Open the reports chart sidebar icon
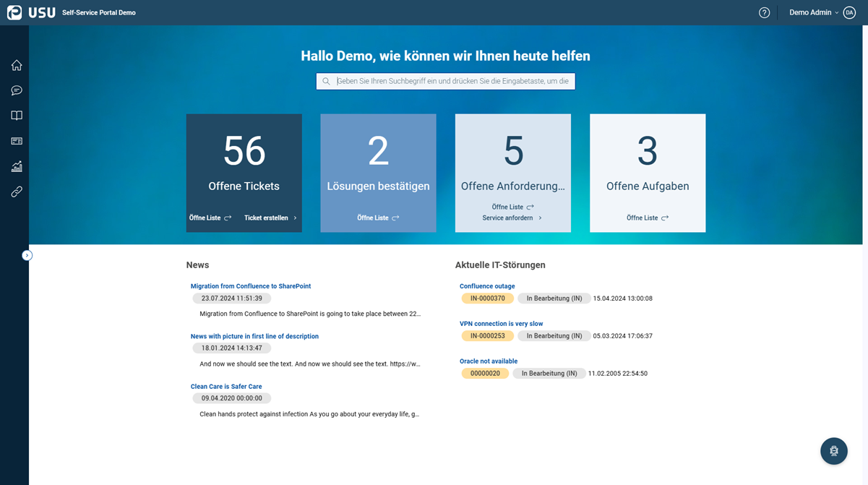 (x=17, y=166)
